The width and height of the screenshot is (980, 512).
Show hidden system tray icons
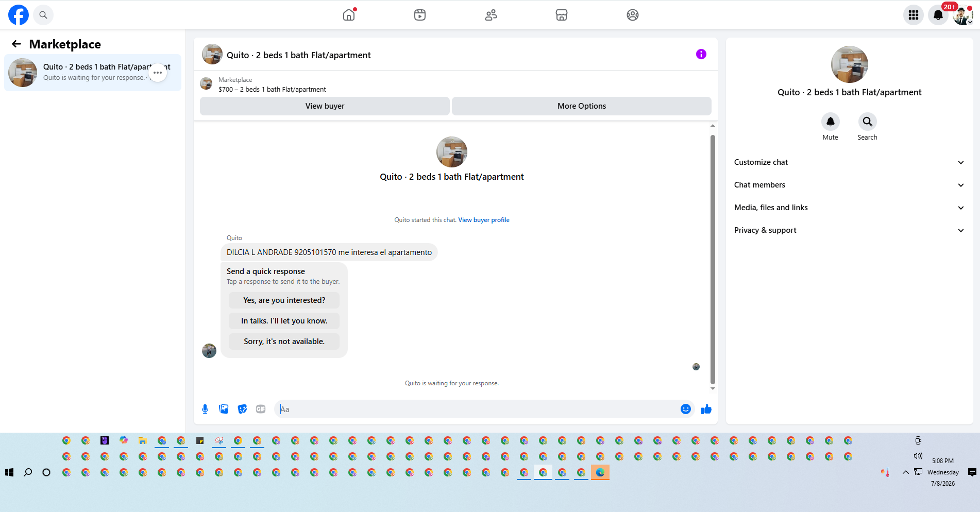(905, 472)
